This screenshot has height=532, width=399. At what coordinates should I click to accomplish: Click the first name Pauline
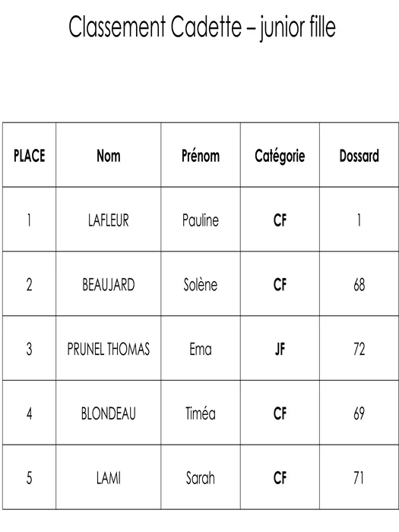click(x=201, y=220)
